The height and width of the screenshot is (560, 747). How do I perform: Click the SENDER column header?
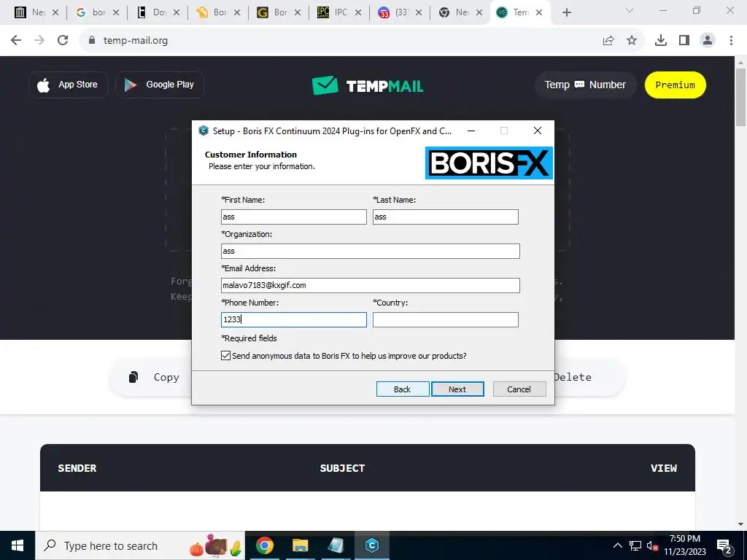(77, 468)
